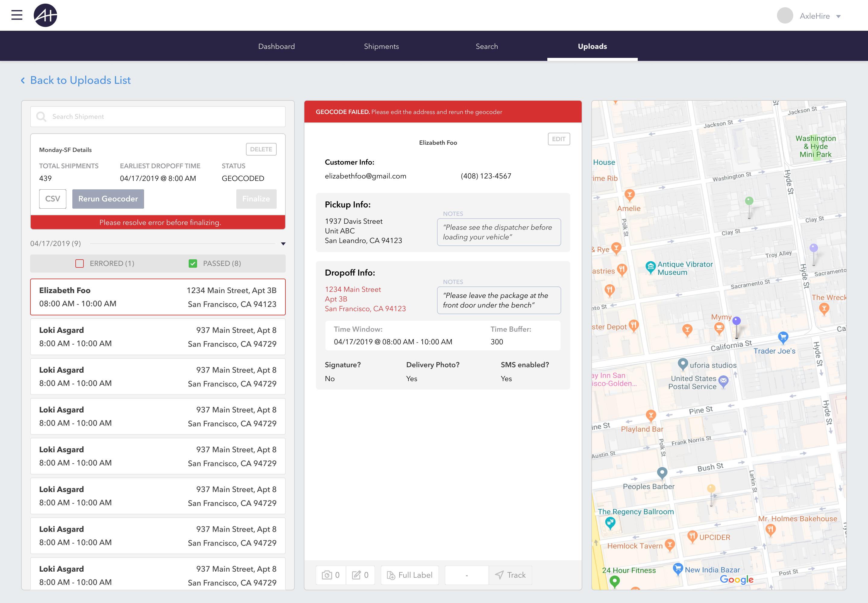Viewport: 868px width, 603px height.
Task: Click the AxleHire logo
Action: click(x=45, y=15)
